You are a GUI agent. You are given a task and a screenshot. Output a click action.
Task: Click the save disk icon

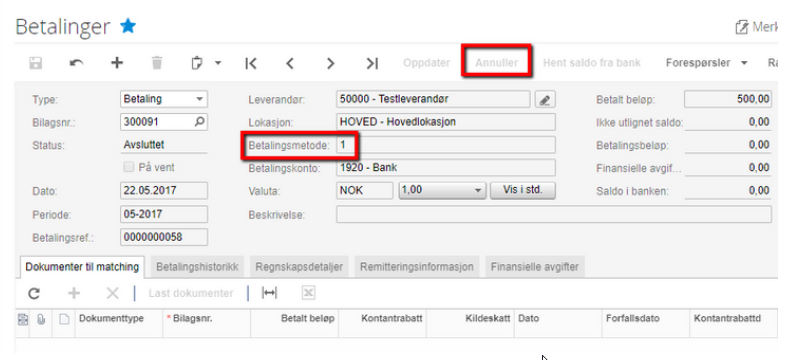[x=35, y=63]
